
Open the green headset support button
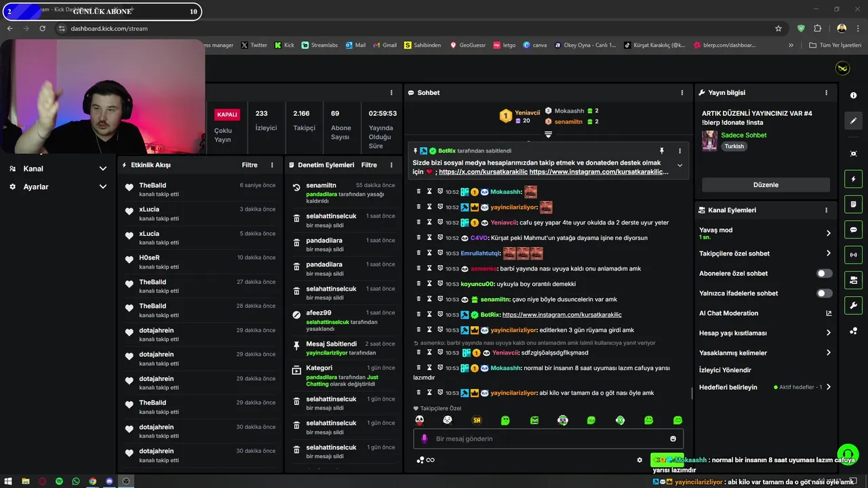[x=848, y=453]
